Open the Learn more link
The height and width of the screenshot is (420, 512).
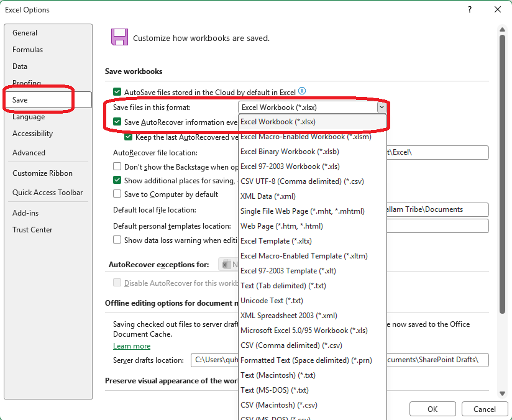pos(132,346)
